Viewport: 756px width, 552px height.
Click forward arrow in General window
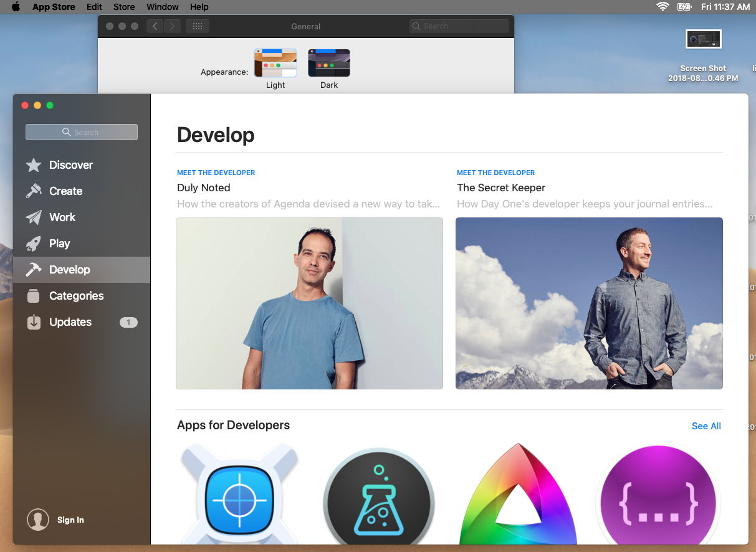coord(173,26)
